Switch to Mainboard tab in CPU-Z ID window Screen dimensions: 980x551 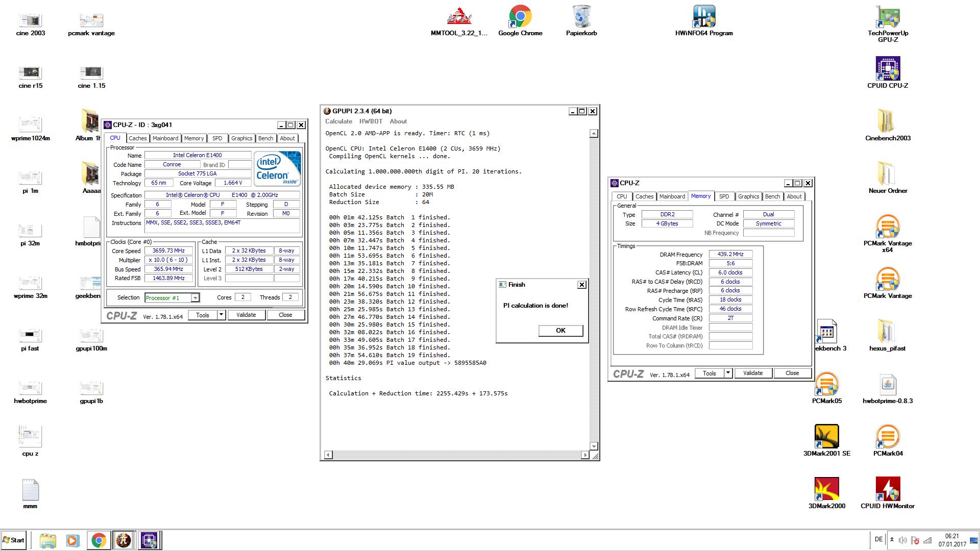[x=165, y=138]
